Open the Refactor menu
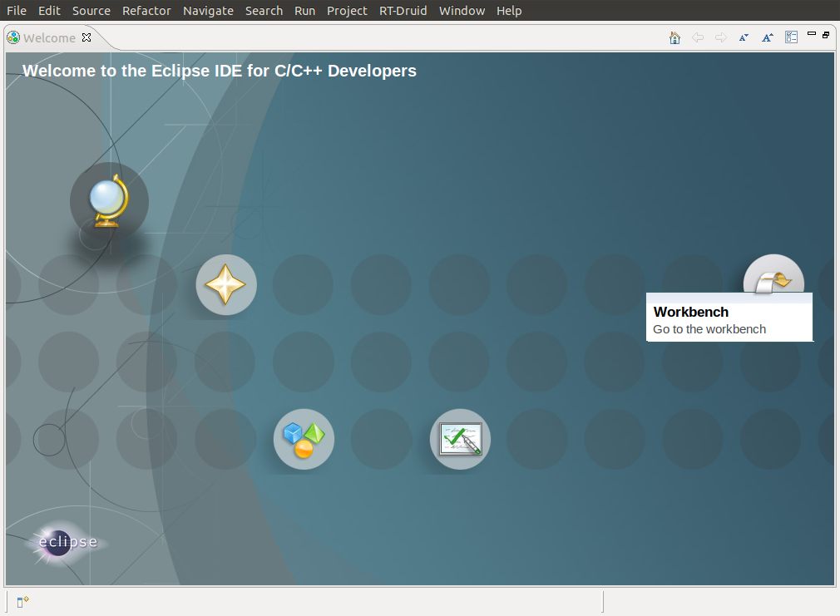This screenshot has width=840, height=616. point(146,11)
